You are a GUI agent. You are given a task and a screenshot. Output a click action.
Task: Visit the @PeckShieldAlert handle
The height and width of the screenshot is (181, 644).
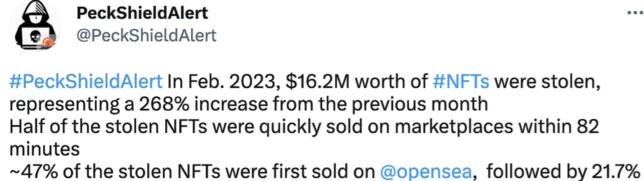coord(147,35)
